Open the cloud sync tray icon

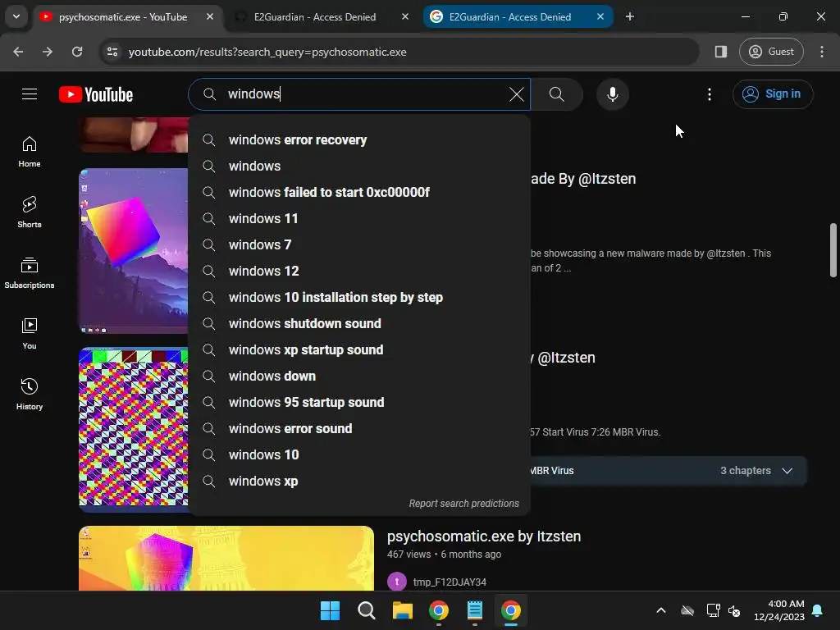pos(687,610)
